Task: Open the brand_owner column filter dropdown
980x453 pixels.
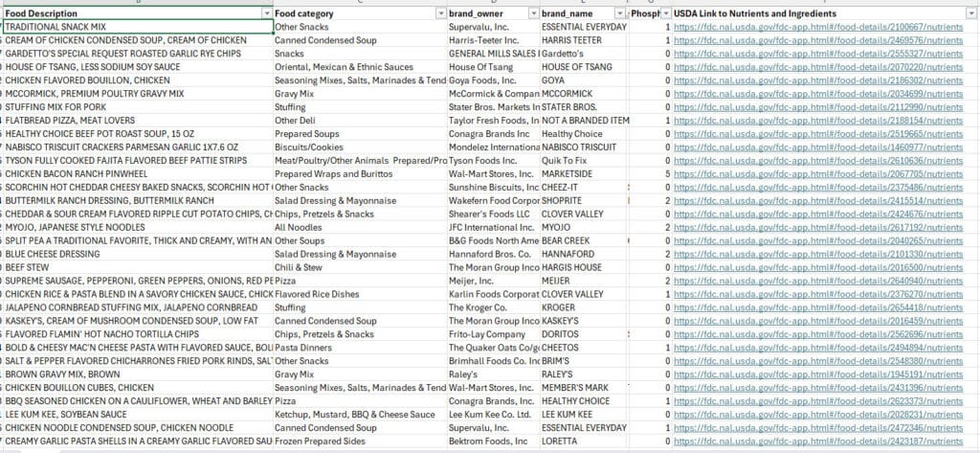Action: [x=534, y=13]
